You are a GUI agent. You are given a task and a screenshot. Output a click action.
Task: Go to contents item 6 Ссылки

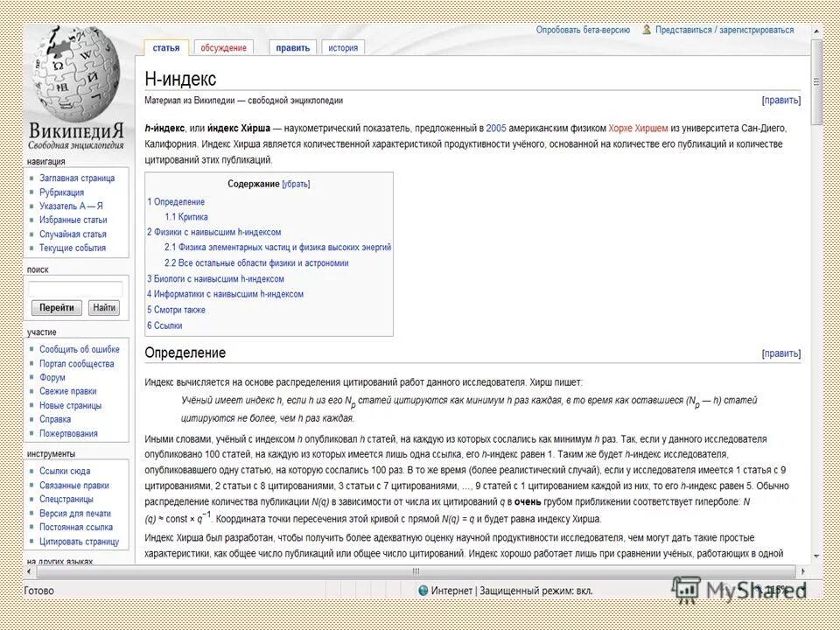(x=164, y=325)
